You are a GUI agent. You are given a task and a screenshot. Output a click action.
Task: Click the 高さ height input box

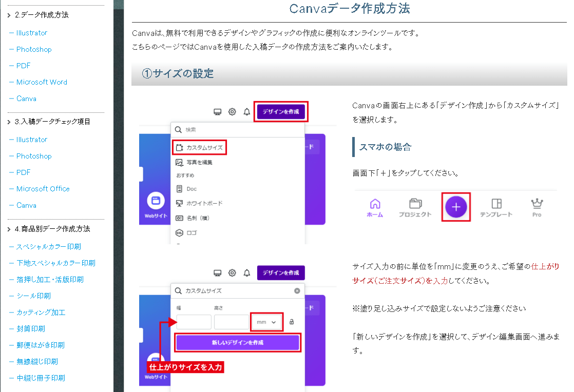[232, 322]
